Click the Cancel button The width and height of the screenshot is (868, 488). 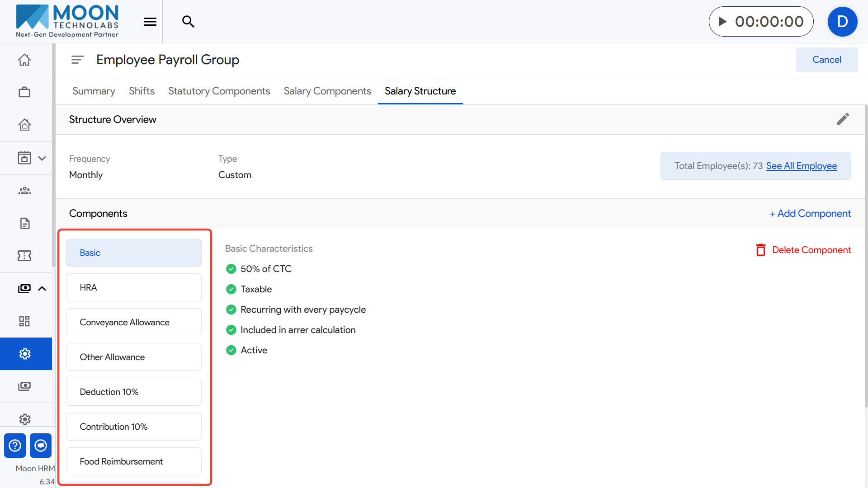[826, 60]
